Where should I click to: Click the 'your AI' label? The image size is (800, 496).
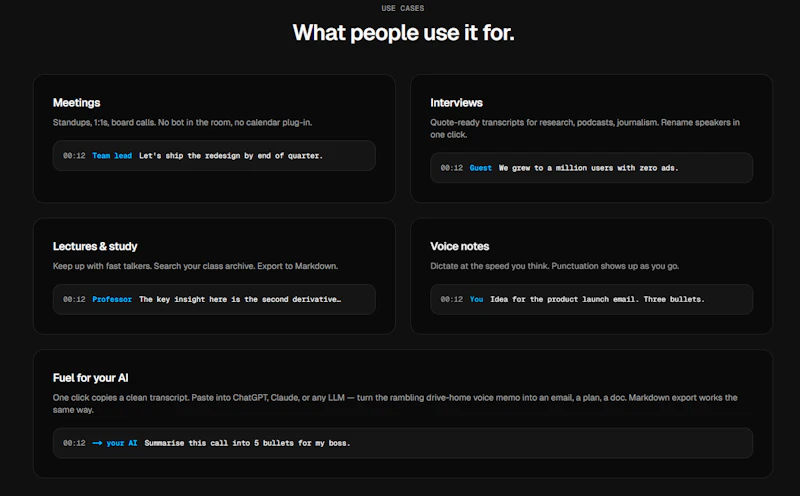121,443
